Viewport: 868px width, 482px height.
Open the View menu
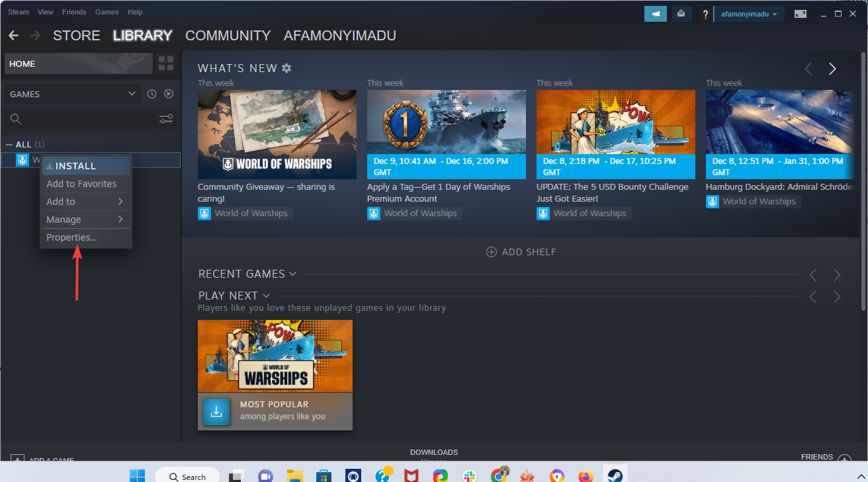click(x=46, y=12)
